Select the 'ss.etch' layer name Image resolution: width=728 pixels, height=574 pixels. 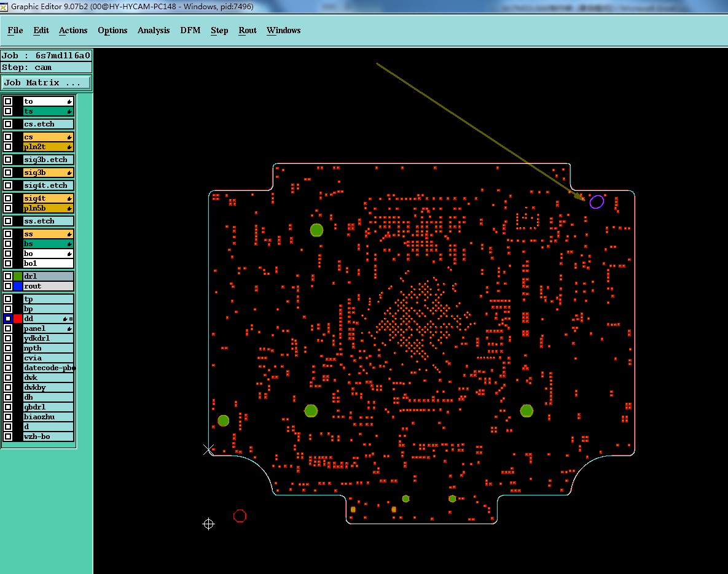[x=39, y=221]
